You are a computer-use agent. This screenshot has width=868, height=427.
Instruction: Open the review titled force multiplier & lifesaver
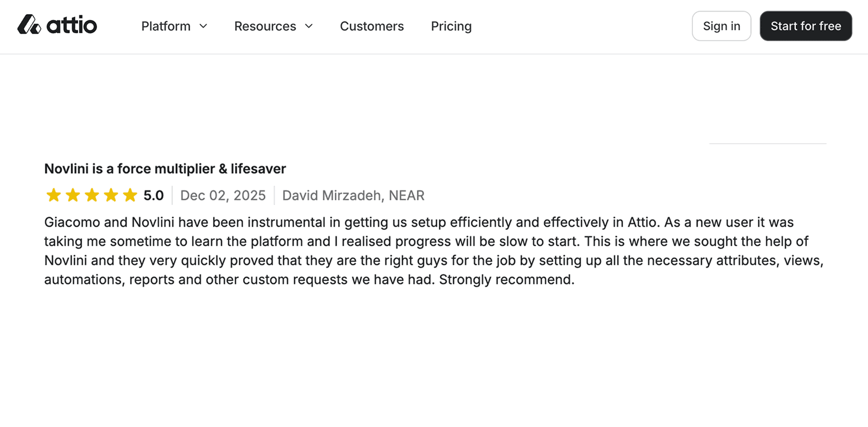click(165, 169)
